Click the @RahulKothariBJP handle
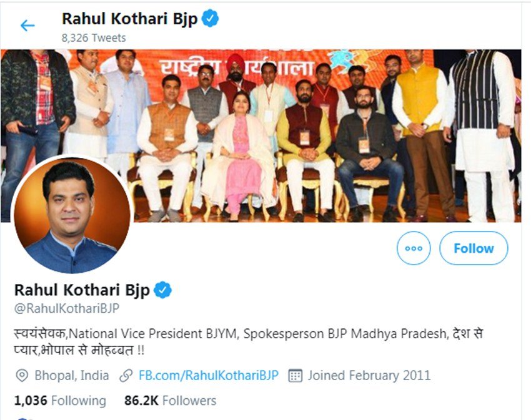 pyautogui.click(x=67, y=308)
